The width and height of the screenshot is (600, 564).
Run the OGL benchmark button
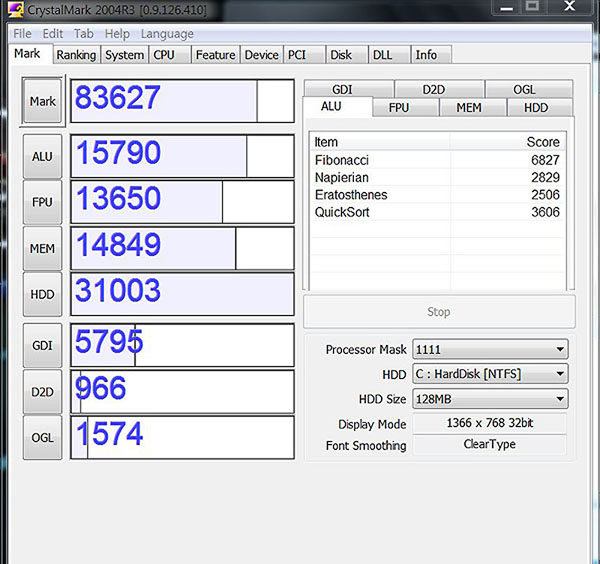coord(42,437)
